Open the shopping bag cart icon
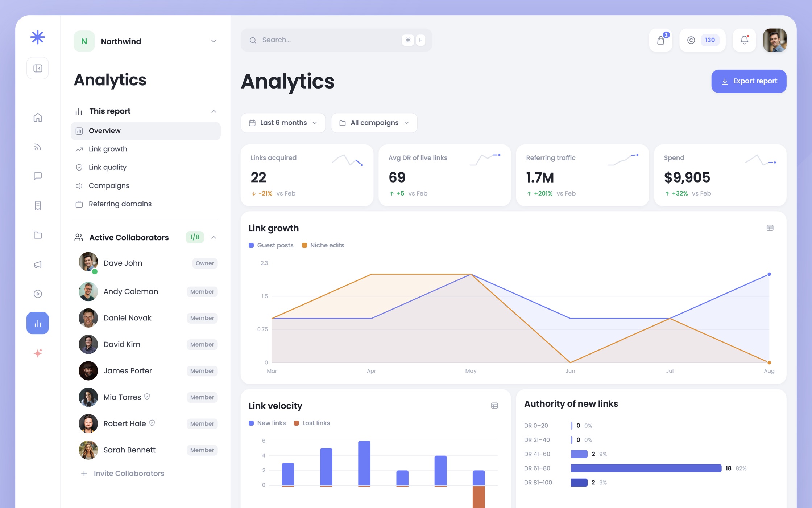Image resolution: width=812 pixels, height=508 pixels. click(x=660, y=40)
